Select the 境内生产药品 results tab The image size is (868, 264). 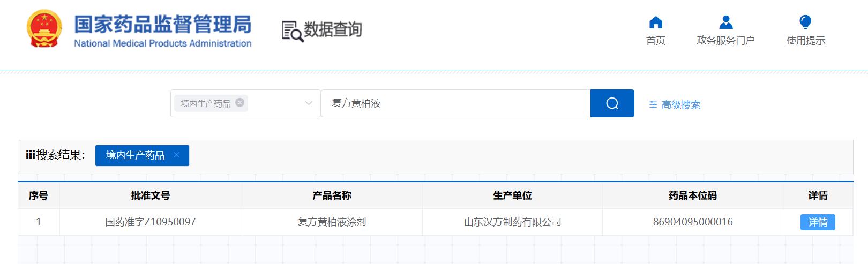[135, 155]
